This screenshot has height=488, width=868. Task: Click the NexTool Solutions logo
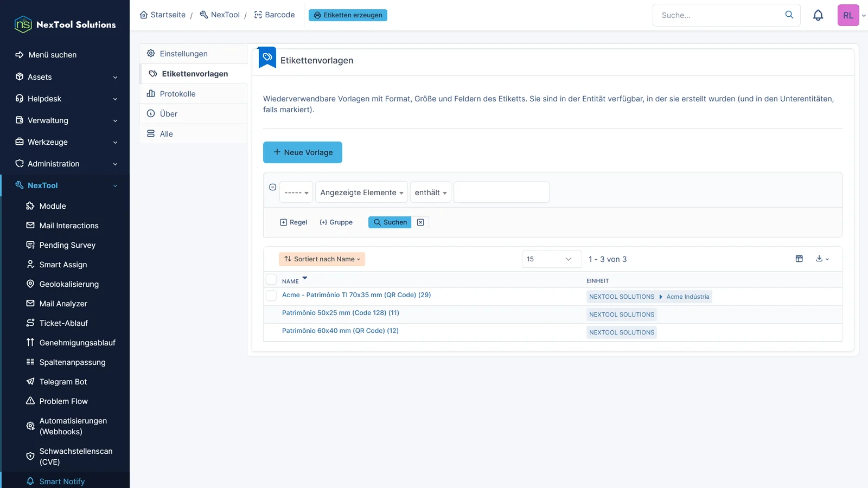pos(65,24)
